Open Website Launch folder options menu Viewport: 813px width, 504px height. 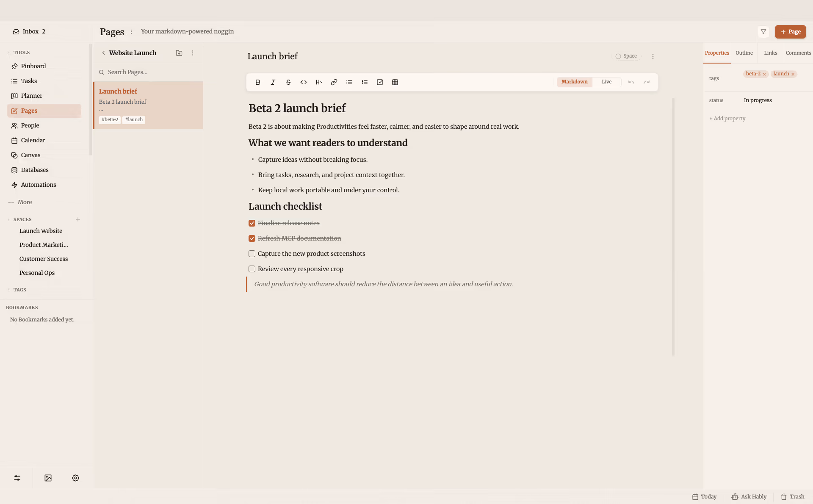(x=193, y=53)
